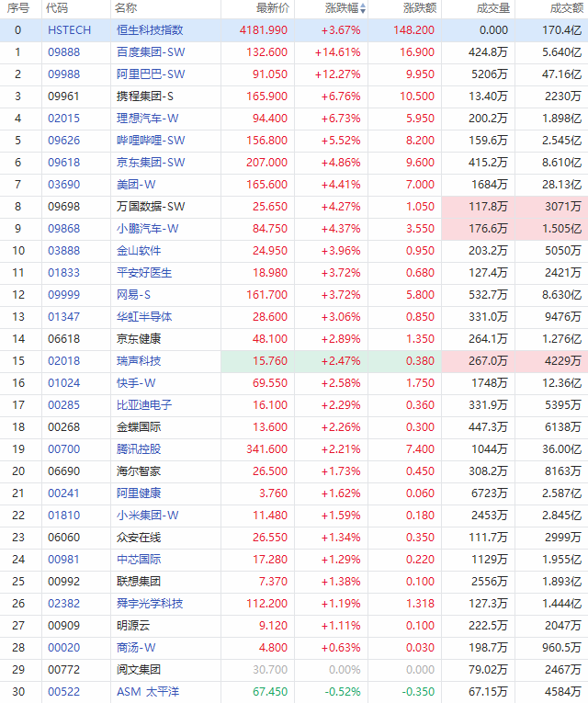The width and height of the screenshot is (588, 703).
Task: Open 美团-W stock
Action: click(x=136, y=185)
